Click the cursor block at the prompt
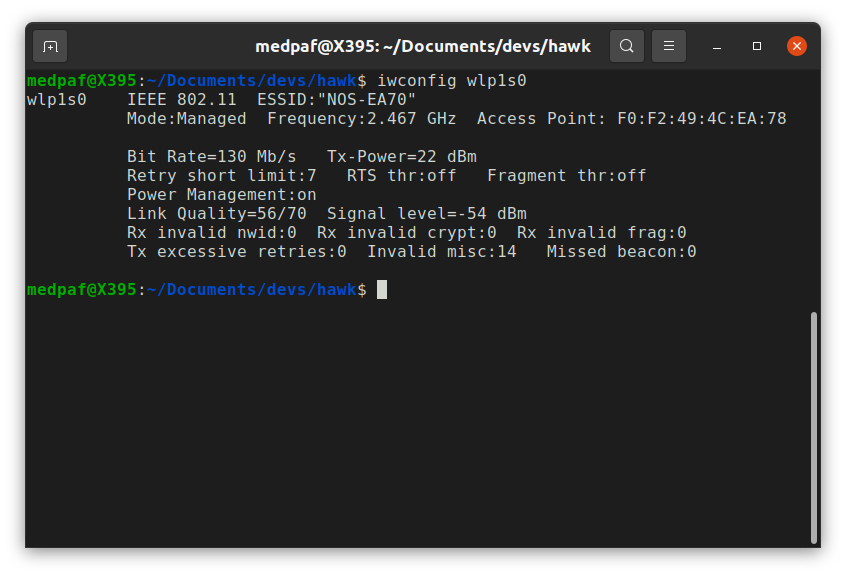 coord(382,290)
